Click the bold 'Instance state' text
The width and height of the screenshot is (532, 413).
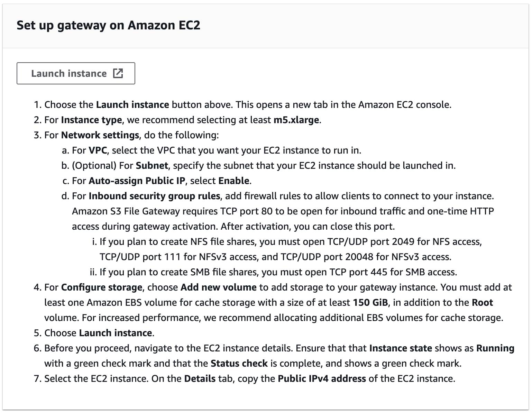(401, 348)
